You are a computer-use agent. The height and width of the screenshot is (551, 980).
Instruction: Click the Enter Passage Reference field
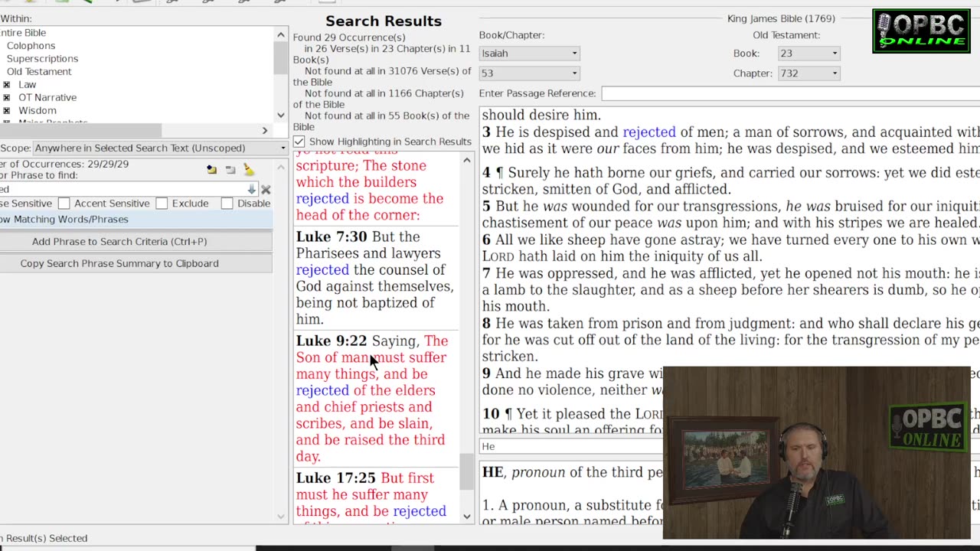(790, 93)
